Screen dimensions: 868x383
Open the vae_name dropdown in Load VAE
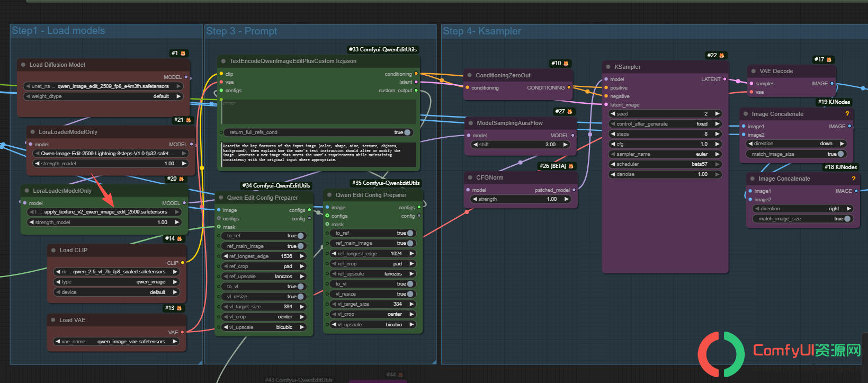117,342
